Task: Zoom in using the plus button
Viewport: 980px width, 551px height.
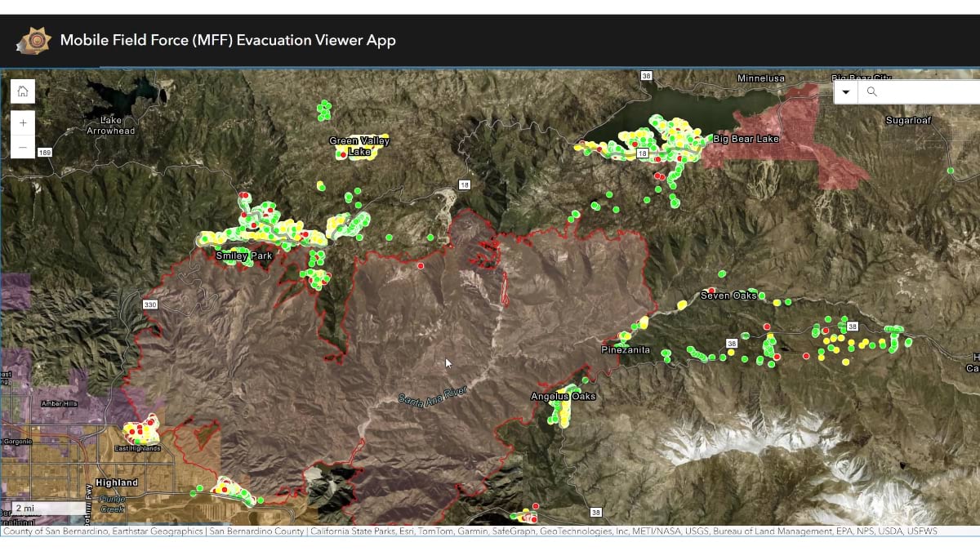Action: (22, 122)
